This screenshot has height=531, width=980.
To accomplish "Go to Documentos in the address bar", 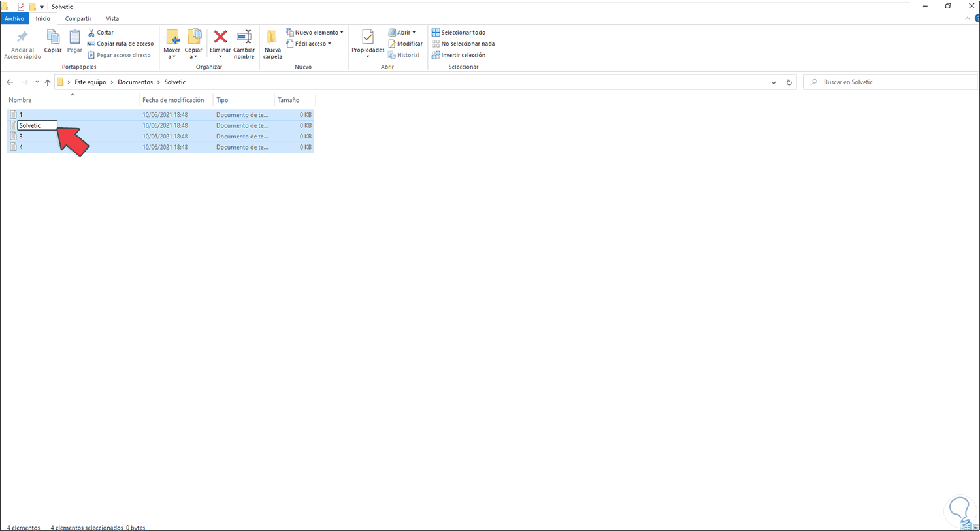I will point(135,82).
